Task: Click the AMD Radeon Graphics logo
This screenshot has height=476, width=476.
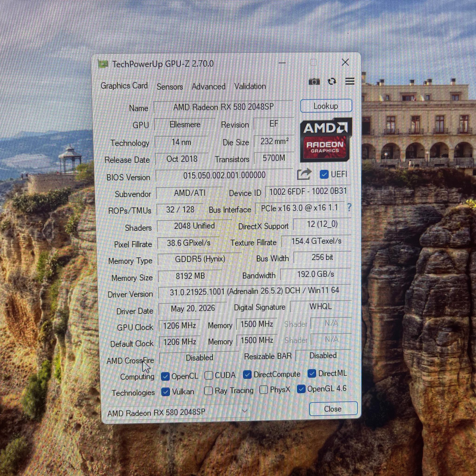Action: (x=326, y=140)
